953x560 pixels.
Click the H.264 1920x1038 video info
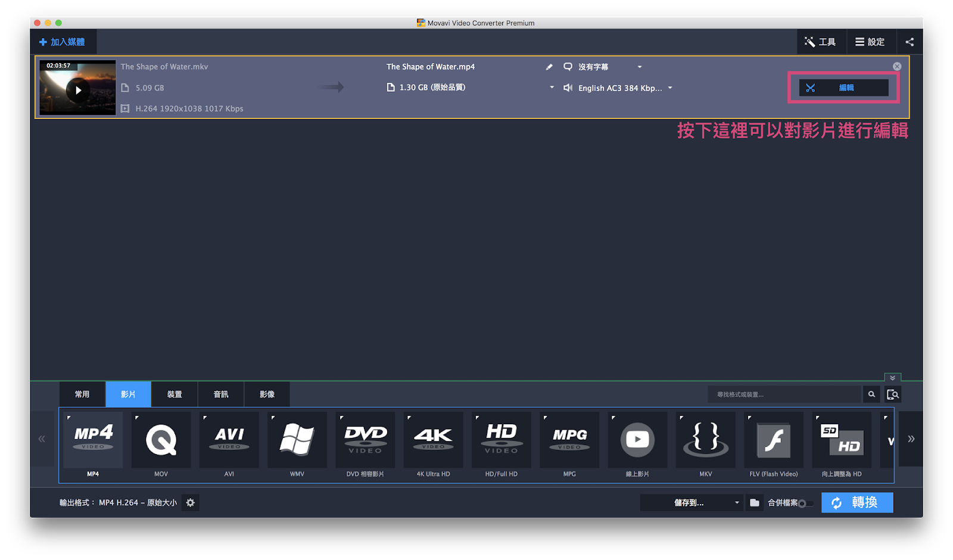click(189, 108)
